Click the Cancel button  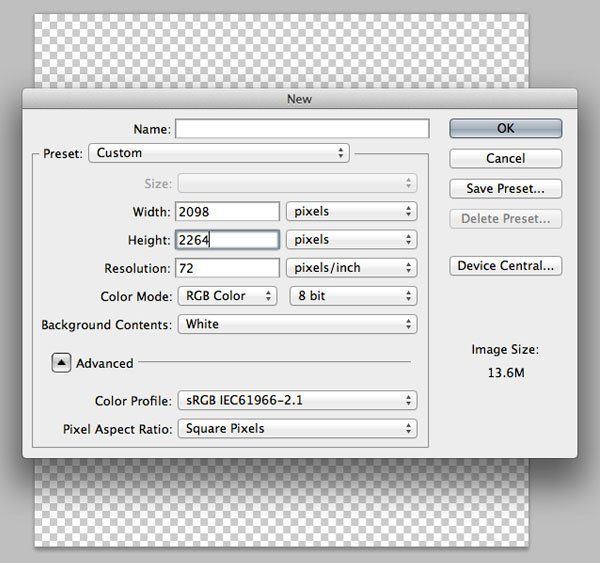[x=505, y=158]
